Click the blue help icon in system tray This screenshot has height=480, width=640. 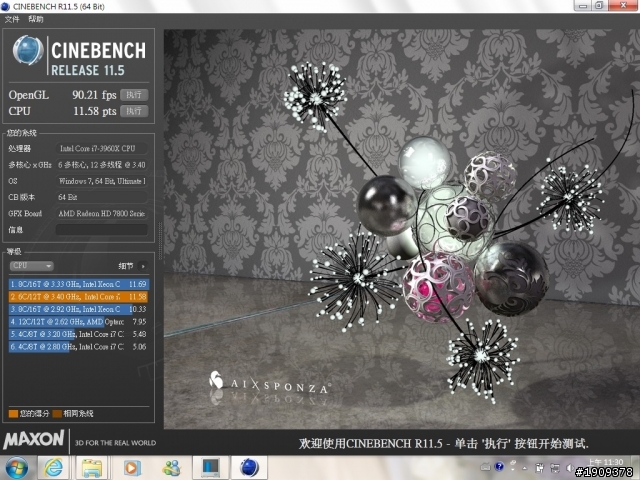click(x=499, y=467)
